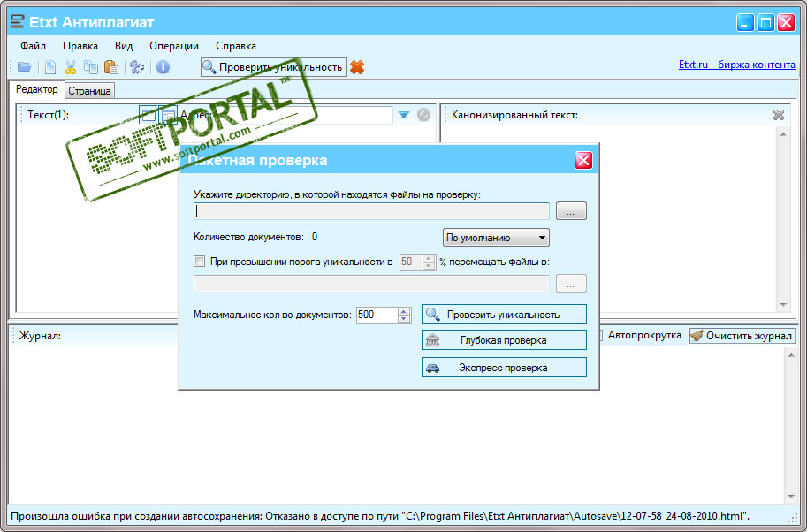Click the grey circle icon after the address field
This screenshot has height=532, width=807.
(423, 115)
